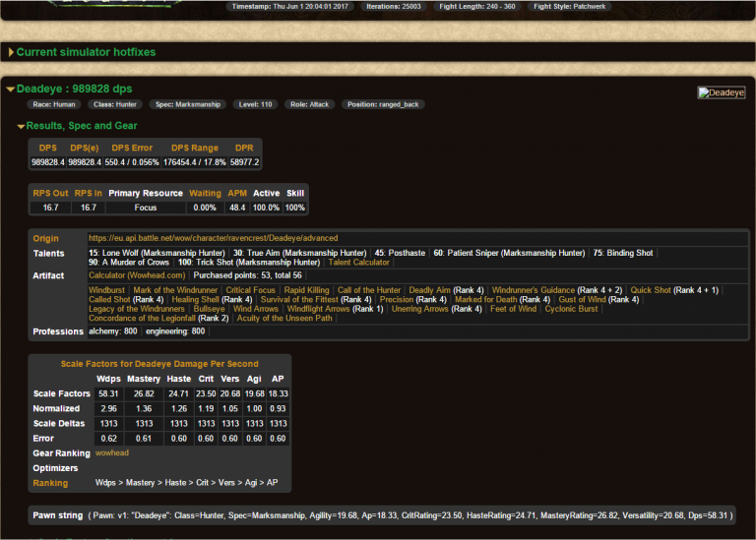Click the Call of the Hunter trait
The width and height of the screenshot is (756, 540).
tap(369, 290)
